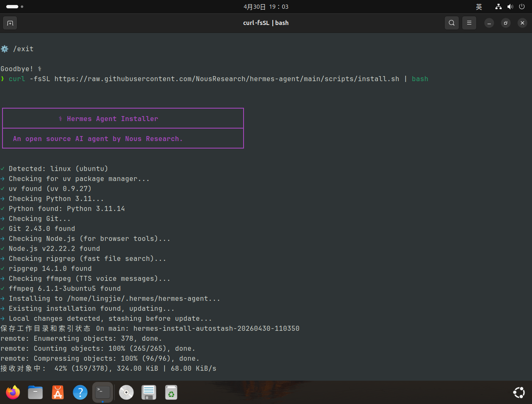Viewport: 532px width, 404px height.
Task: Select the Terminal icon in dock
Action: click(103, 392)
